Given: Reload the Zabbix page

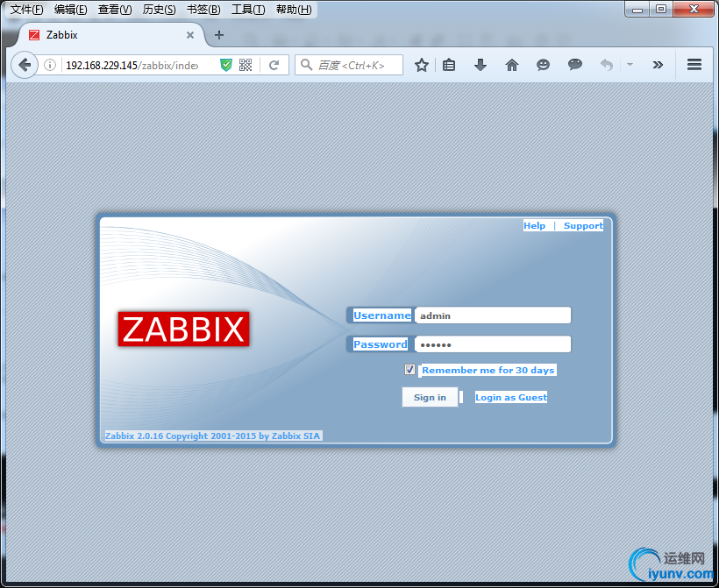Looking at the screenshot, I should click(274, 65).
